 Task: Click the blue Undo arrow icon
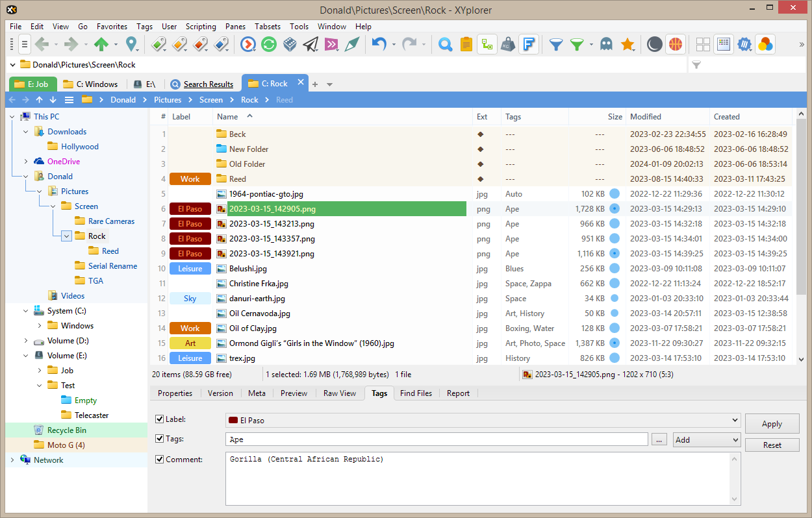[x=379, y=44]
